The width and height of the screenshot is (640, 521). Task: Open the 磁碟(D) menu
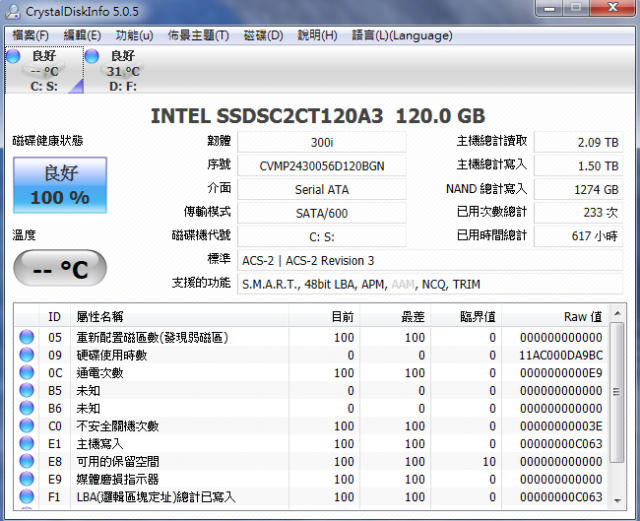coord(263,36)
